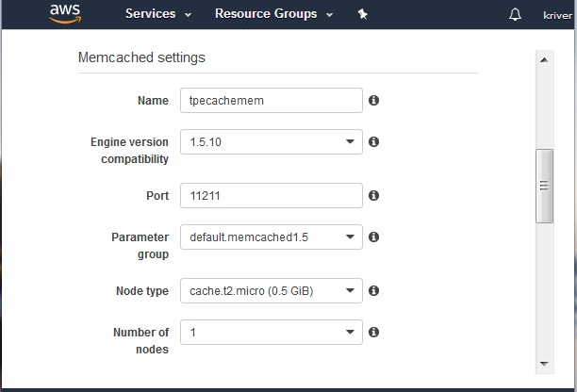Open the Resource Groups menu

click(272, 15)
